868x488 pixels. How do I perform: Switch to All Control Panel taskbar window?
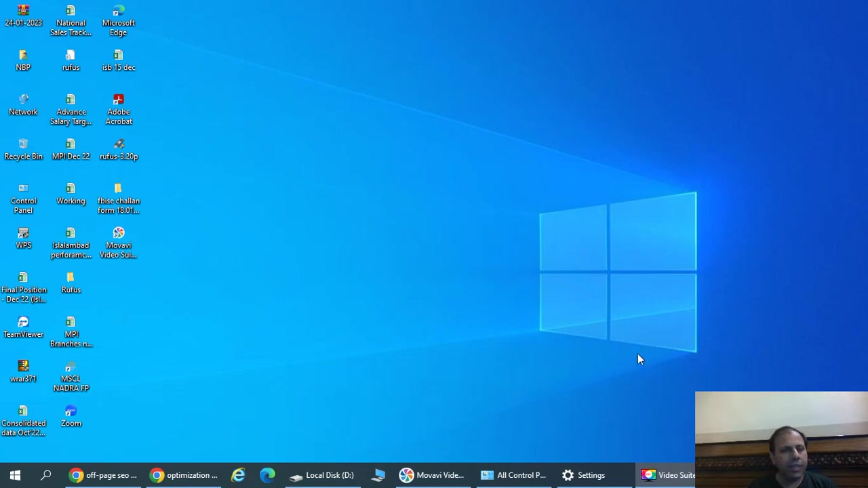click(513, 475)
